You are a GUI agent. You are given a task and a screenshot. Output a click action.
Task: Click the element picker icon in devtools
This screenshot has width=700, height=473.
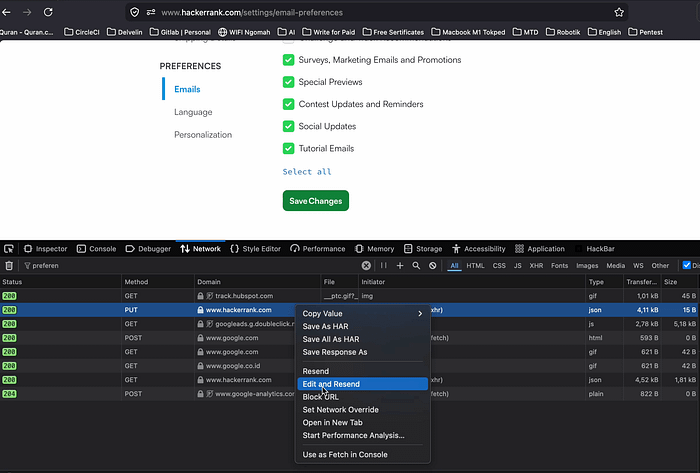(9, 249)
